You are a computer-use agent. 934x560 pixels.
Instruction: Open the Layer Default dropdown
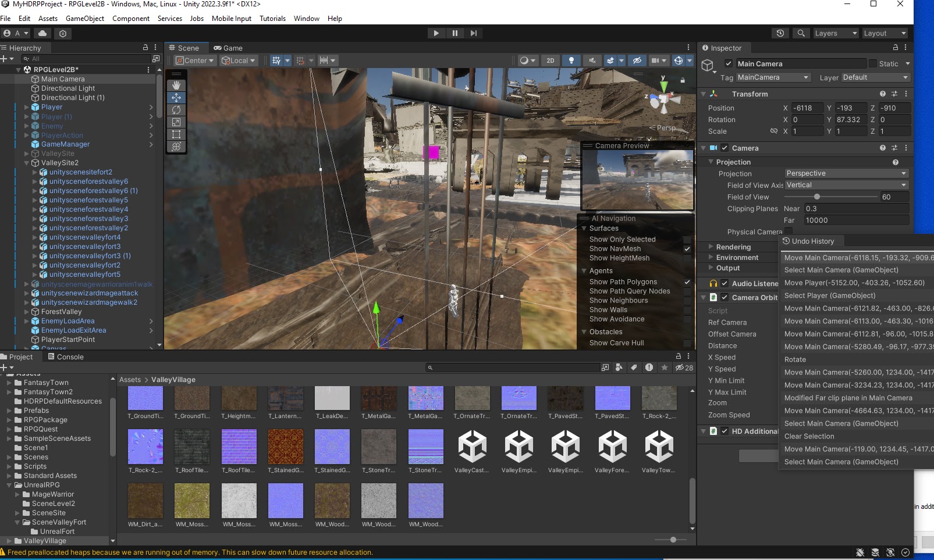click(876, 77)
